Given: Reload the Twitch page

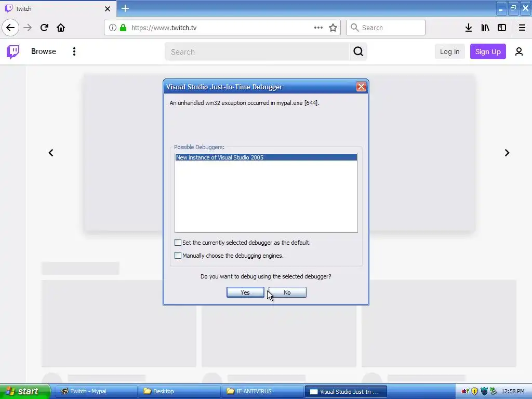Looking at the screenshot, I should tap(44, 28).
